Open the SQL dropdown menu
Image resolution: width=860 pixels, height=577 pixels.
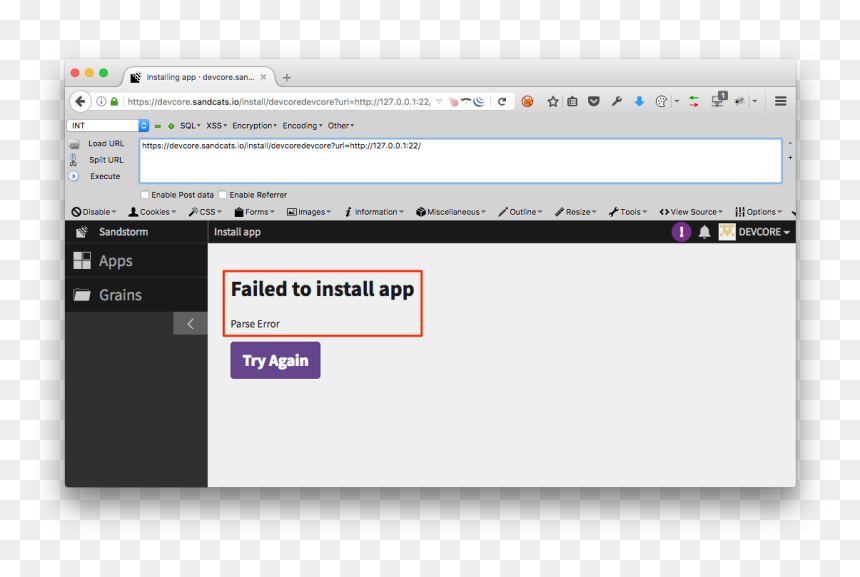point(190,126)
